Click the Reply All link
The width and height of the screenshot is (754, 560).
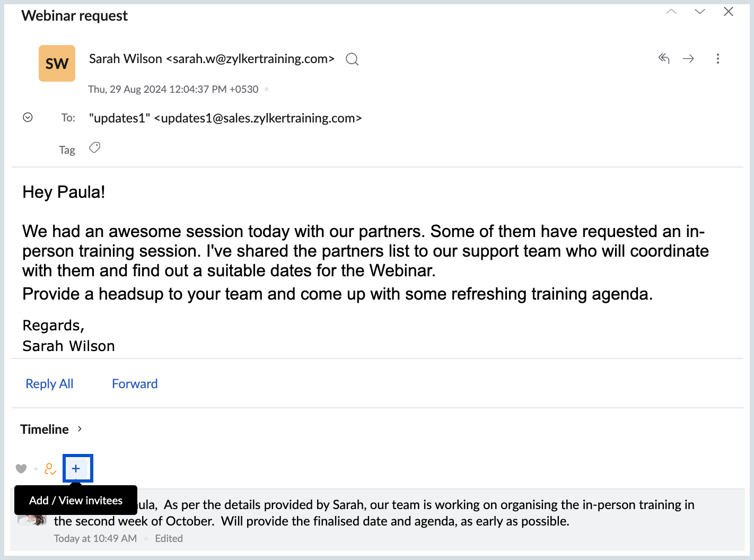point(49,384)
